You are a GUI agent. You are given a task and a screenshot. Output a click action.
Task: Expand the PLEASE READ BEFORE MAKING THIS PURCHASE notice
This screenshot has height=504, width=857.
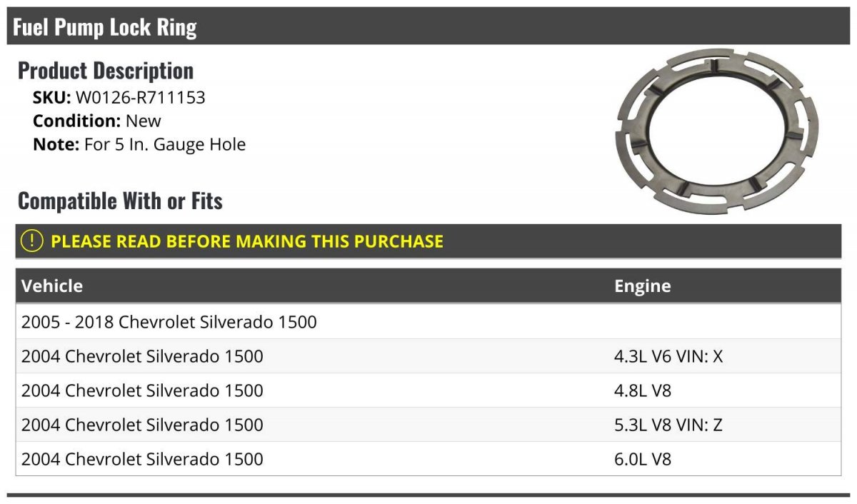coord(246,241)
